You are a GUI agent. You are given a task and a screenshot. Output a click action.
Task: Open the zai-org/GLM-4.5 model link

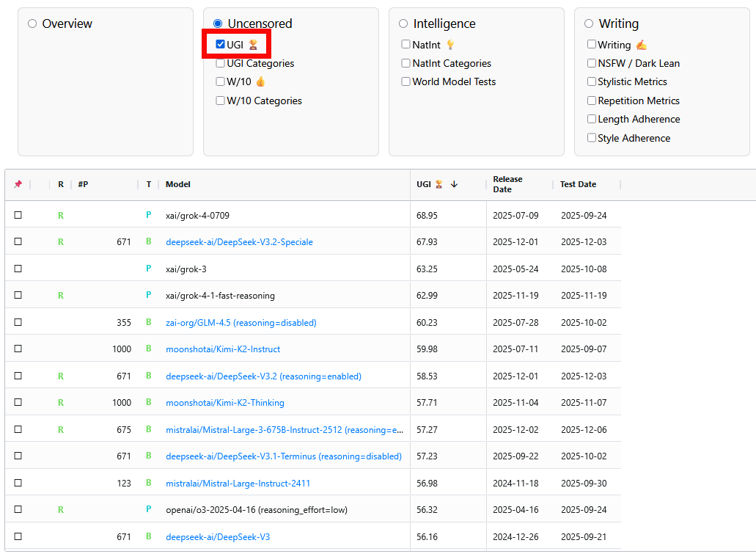[241, 323]
